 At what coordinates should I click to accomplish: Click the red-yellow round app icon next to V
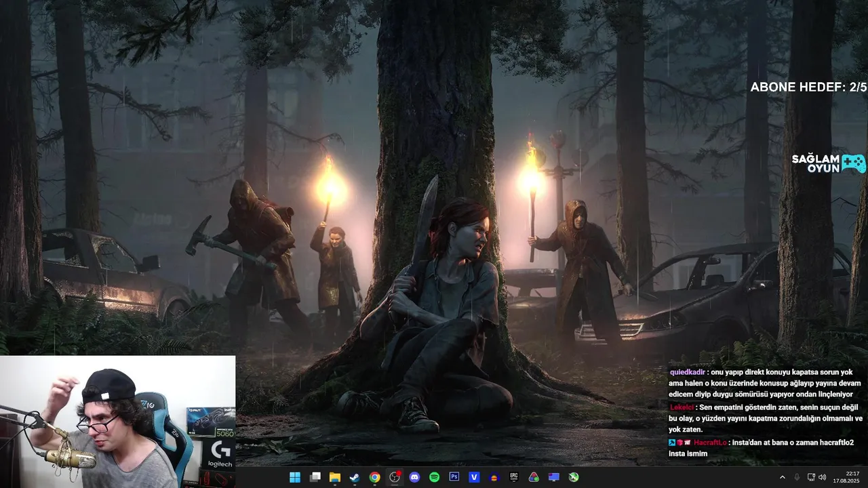(494, 477)
